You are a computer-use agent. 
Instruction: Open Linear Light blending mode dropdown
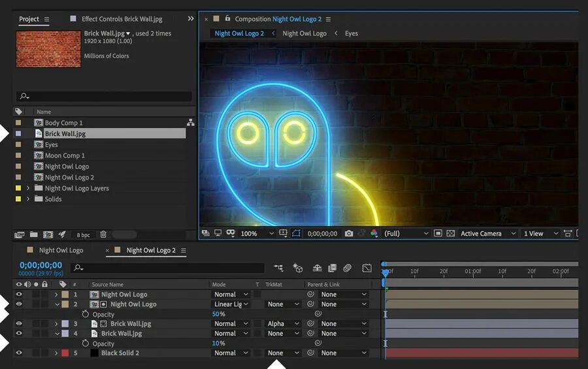point(231,304)
